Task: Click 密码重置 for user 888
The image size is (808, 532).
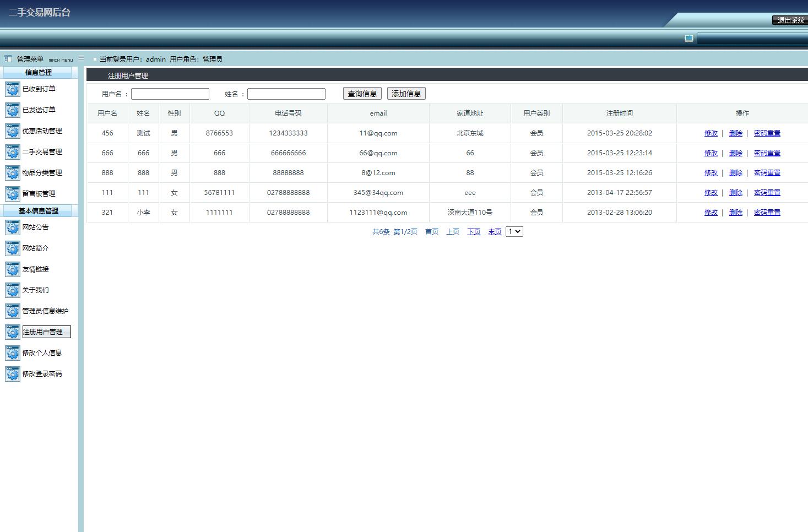Action: pos(767,173)
